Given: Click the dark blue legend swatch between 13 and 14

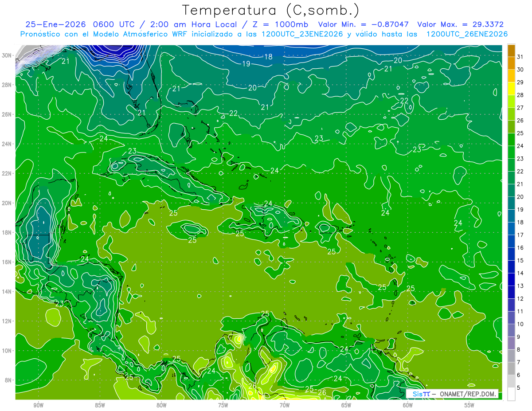Looking at the screenshot, I should click(511, 280).
